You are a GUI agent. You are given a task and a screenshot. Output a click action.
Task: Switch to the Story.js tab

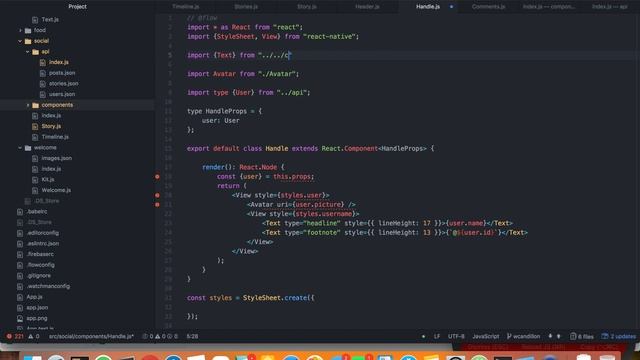(x=307, y=7)
